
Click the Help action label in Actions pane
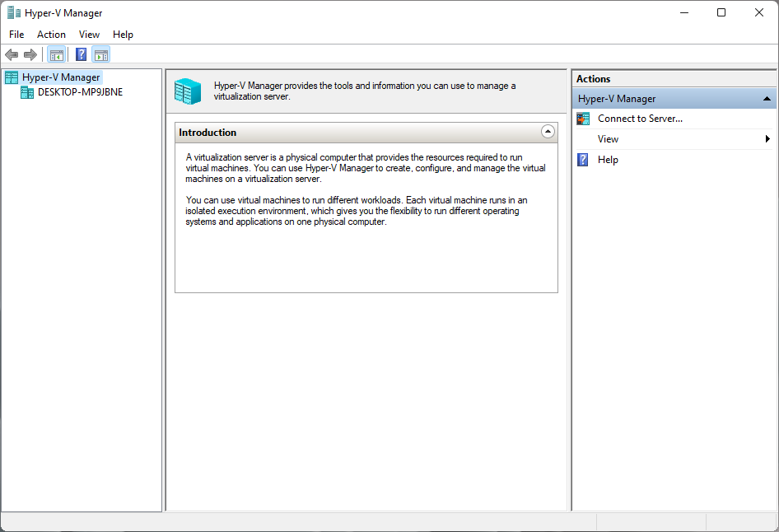pyautogui.click(x=608, y=160)
